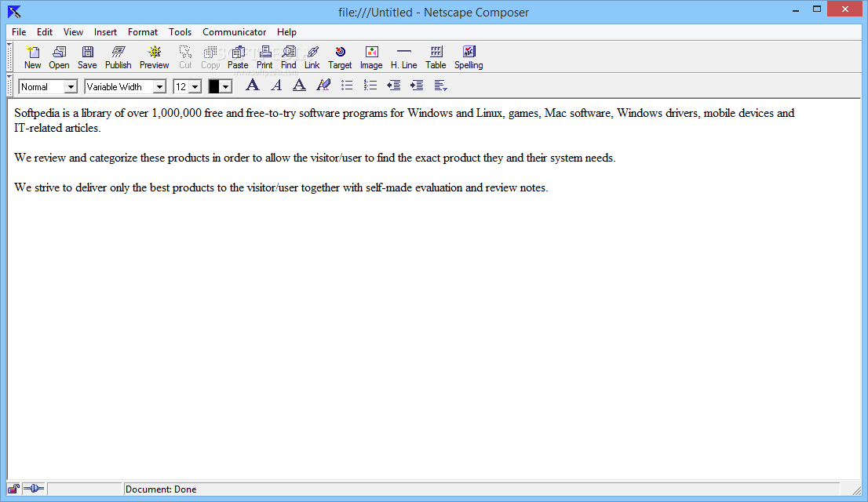This screenshot has height=502, width=868.
Task: Open the Communicator menu
Action: tap(234, 32)
